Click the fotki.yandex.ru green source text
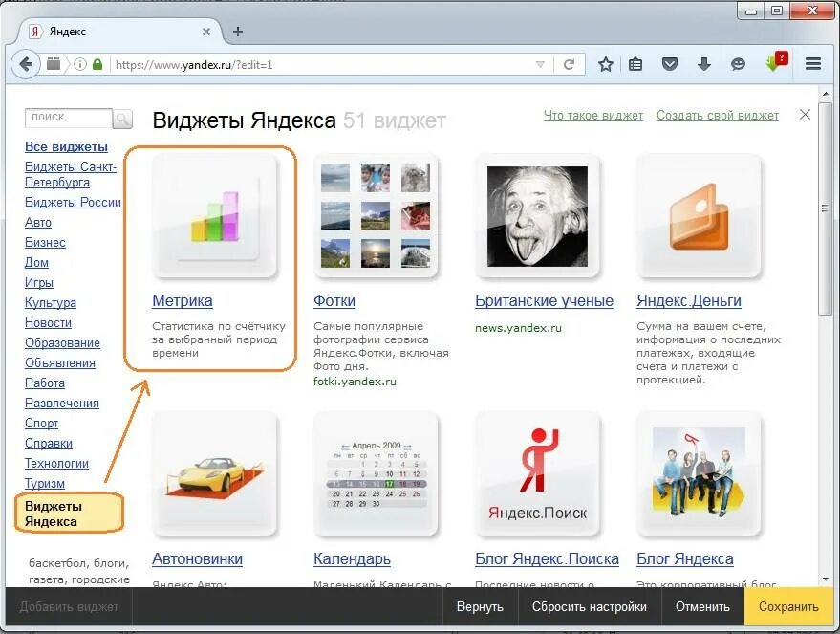Image resolution: width=840 pixels, height=634 pixels. pyautogui.click(x=355, y=382)
